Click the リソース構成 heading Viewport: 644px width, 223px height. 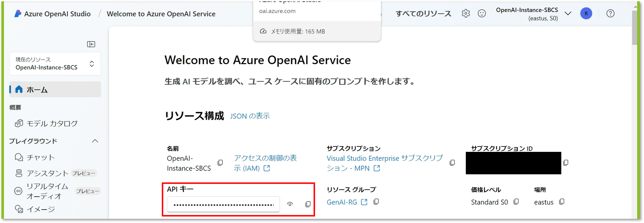(x=194, y=116)
